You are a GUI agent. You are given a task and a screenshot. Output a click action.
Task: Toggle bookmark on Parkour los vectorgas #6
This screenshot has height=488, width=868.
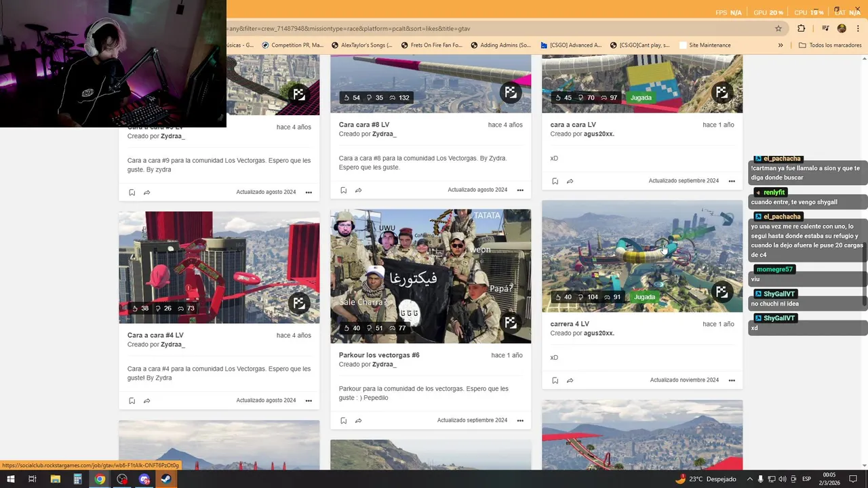point(343,421)
